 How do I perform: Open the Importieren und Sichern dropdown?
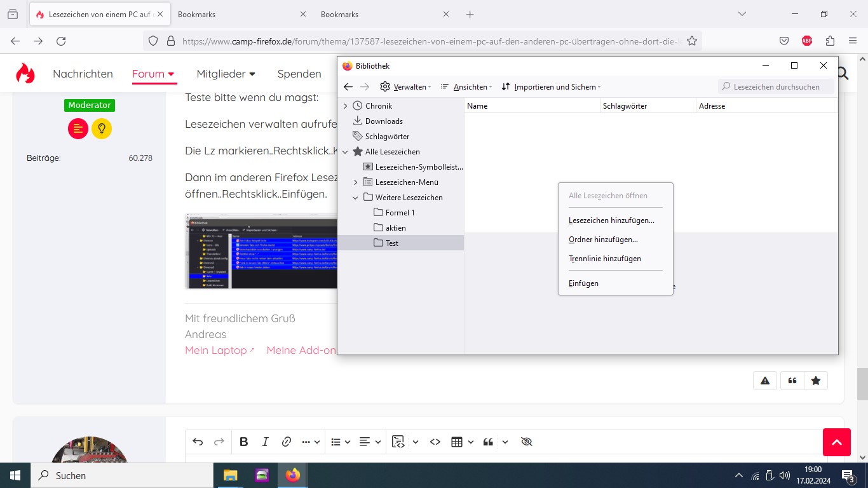[x=551, y=87]
